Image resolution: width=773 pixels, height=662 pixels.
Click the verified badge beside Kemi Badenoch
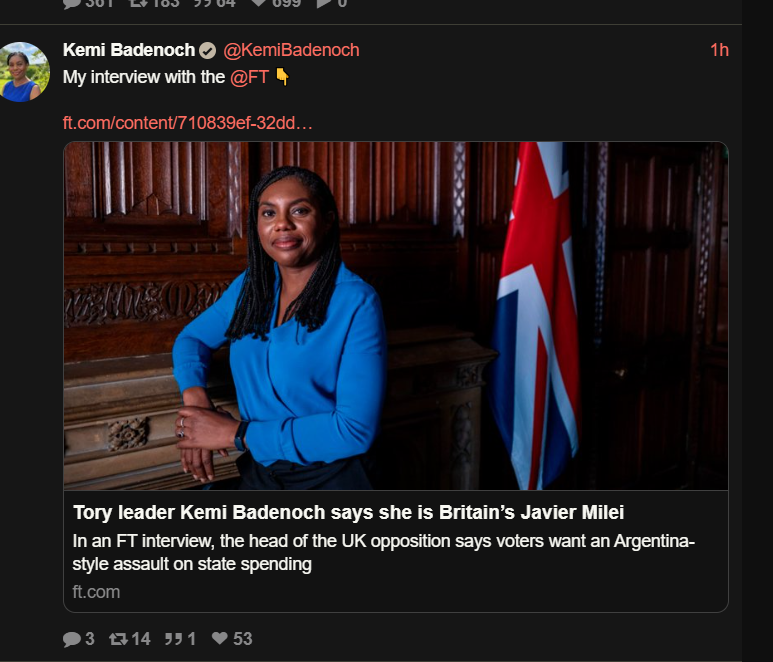[208, 50]
